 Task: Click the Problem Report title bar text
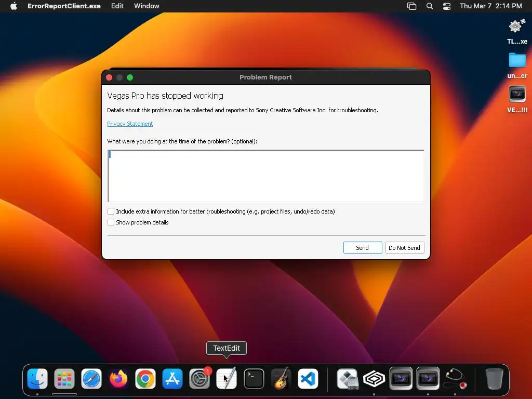click(265, 77)
